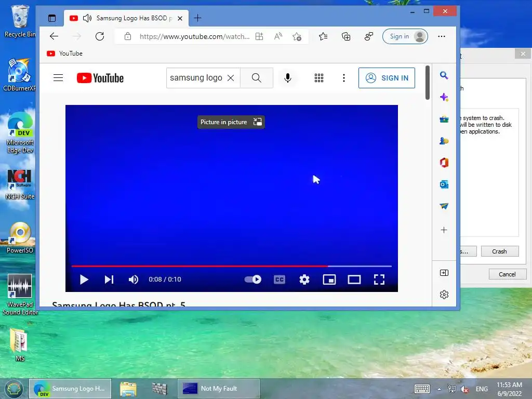The height and width of the screenshot is (399, 532).
Task: Click Crash button in Not My Fault
Action: tap(500, 251)
